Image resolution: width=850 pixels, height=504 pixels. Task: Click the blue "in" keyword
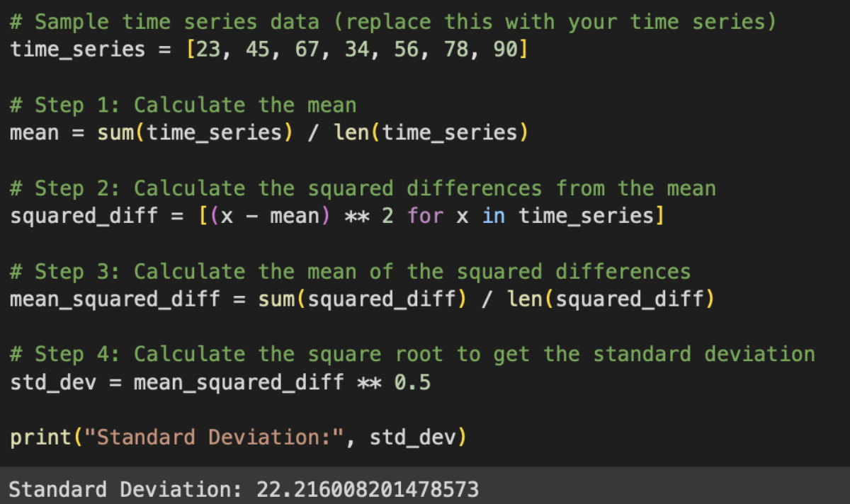[x=493, y=215]
